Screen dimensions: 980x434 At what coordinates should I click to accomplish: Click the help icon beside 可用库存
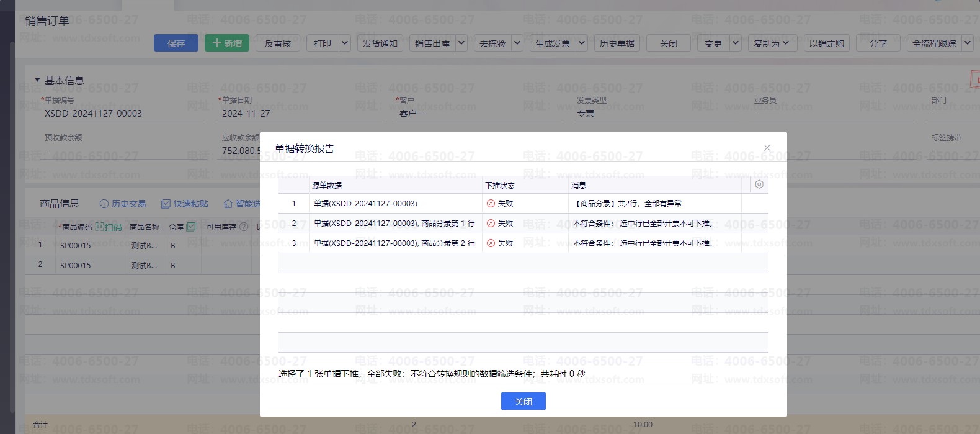click(x=244, y=227)
